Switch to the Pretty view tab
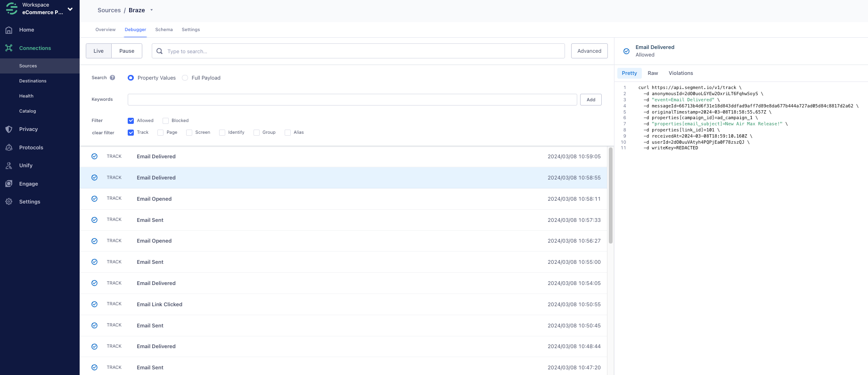 click(629, 73)
